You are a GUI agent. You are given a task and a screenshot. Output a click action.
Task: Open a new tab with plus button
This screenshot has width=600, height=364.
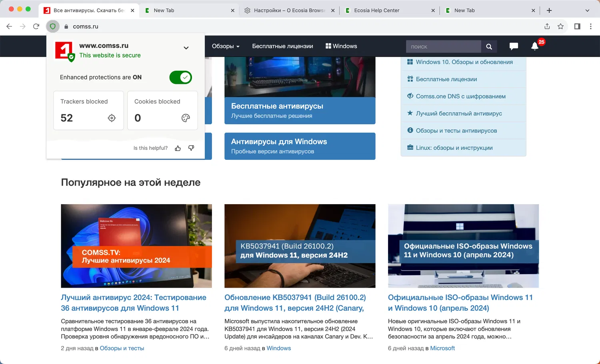[x=549, y=10]
